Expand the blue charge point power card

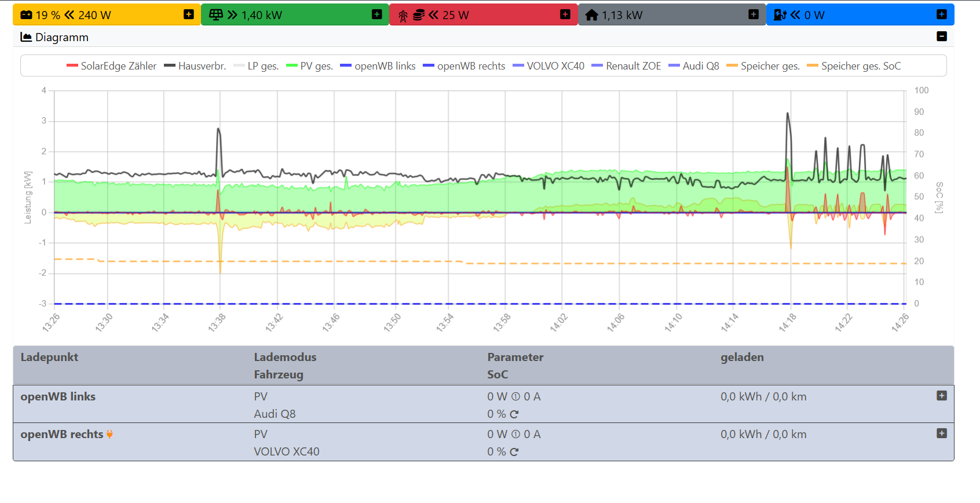point(942,14)
